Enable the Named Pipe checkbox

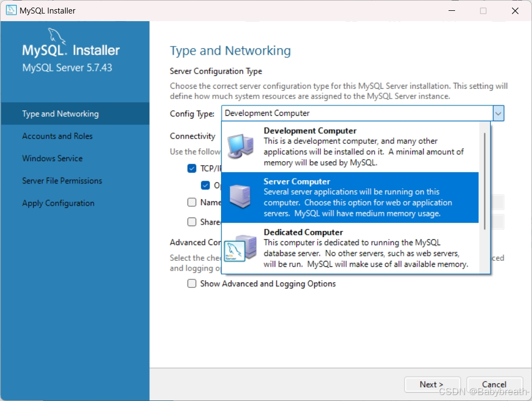coord(192,203)
